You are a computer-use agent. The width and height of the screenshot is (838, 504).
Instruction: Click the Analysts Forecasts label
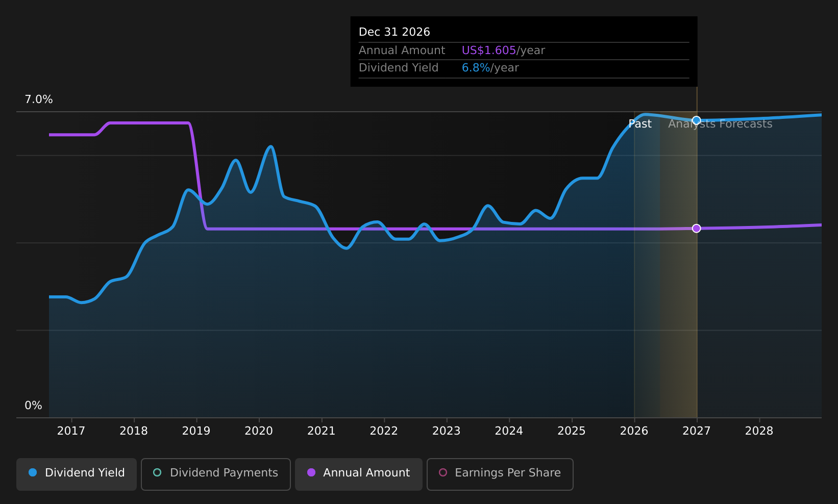(720, 124)
